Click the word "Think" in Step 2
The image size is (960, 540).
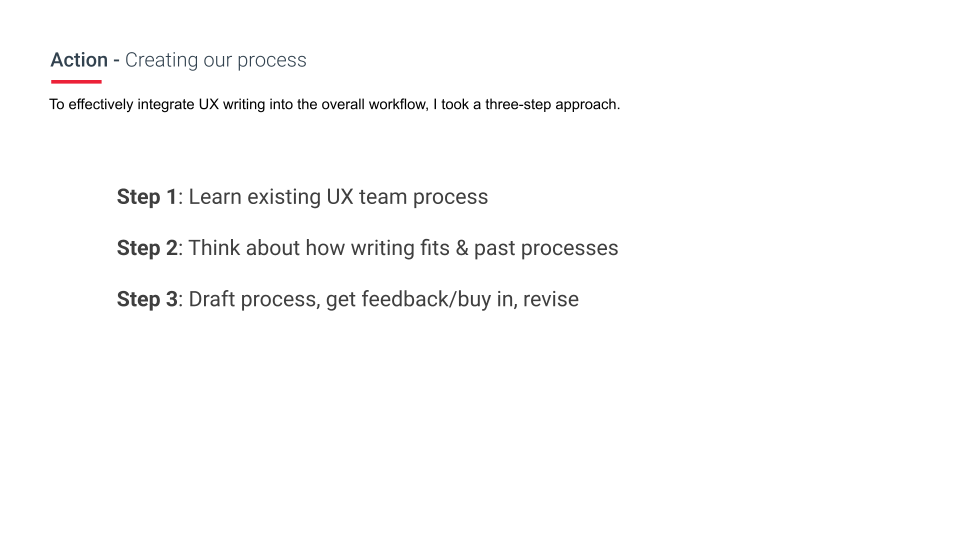click(214, 248)
